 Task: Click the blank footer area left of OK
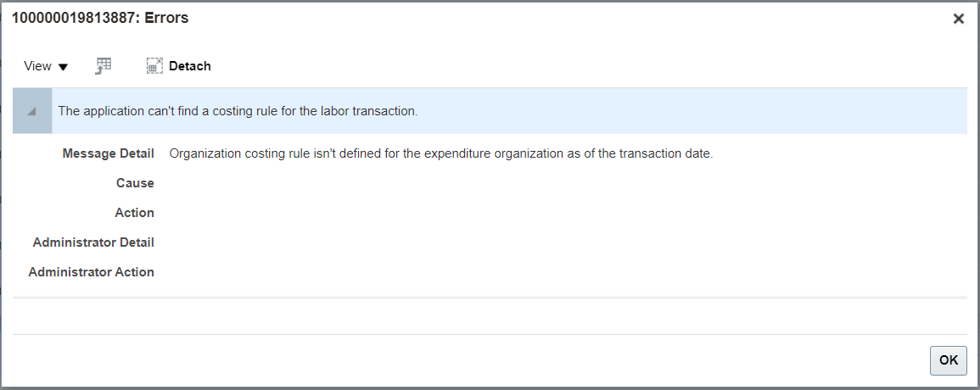click(x=467, y=359)
